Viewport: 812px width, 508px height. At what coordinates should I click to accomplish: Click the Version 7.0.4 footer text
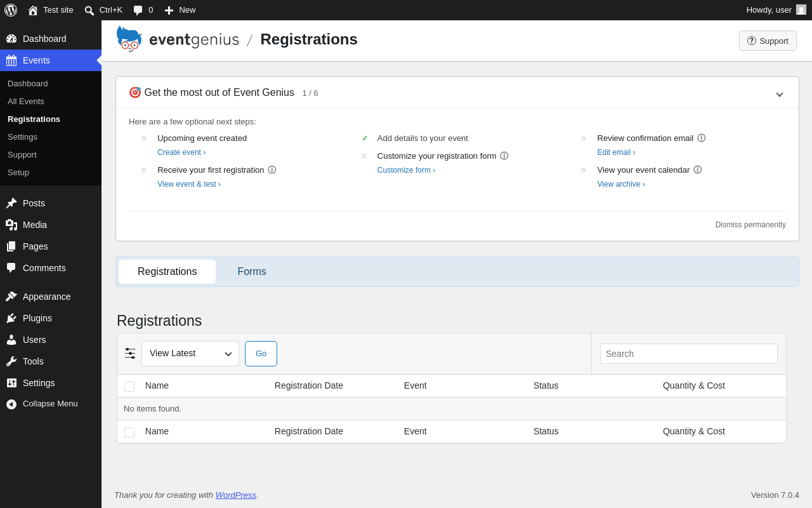tap(775, 495)
